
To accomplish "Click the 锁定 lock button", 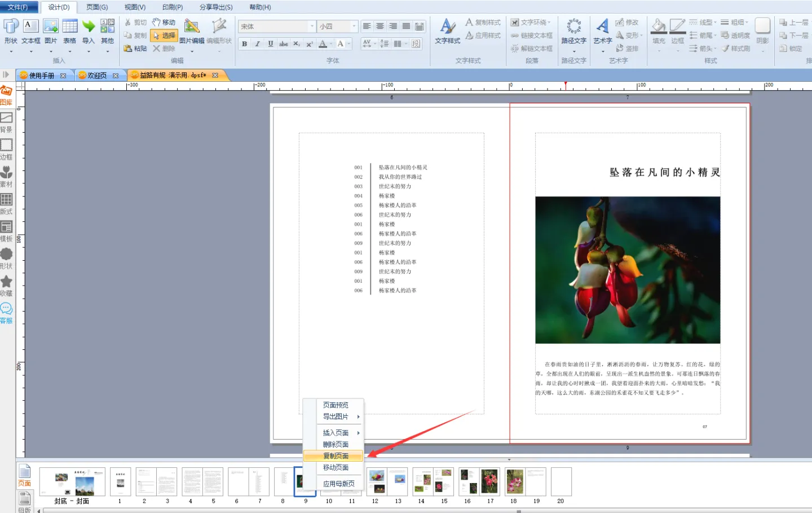I will [791, 49].
